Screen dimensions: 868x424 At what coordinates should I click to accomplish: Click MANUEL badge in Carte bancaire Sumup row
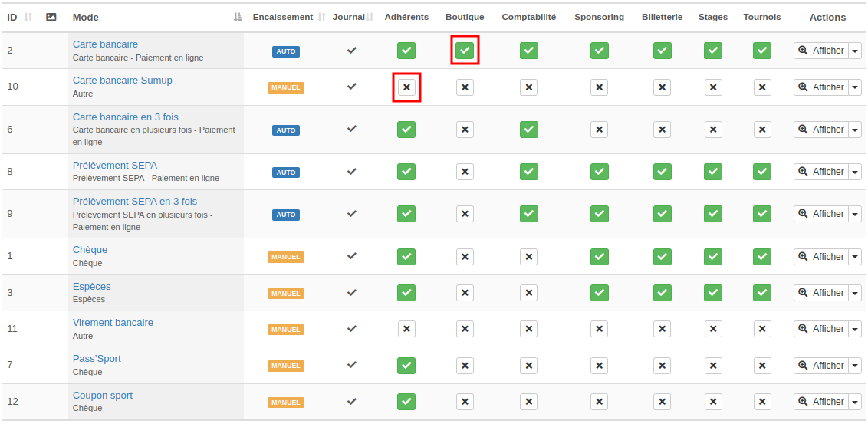coord(286,87)
